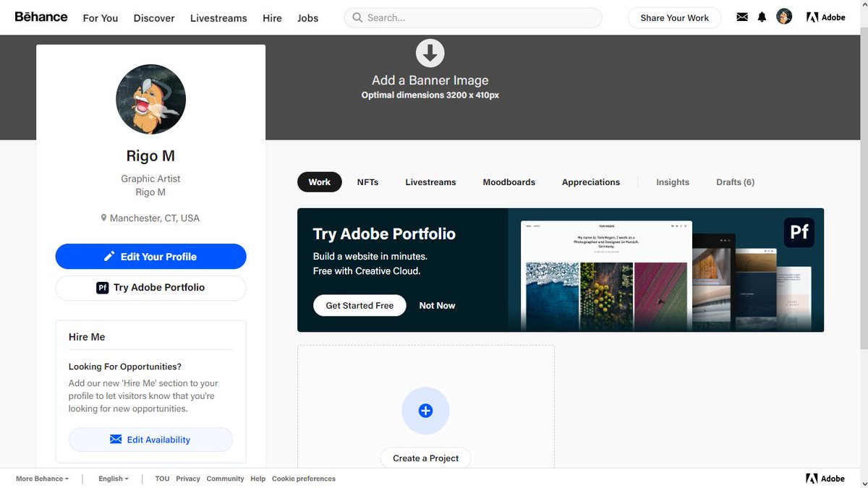The image size is (868, 488).
Task: Open the Insights tab
Action: tap(673, 182)
